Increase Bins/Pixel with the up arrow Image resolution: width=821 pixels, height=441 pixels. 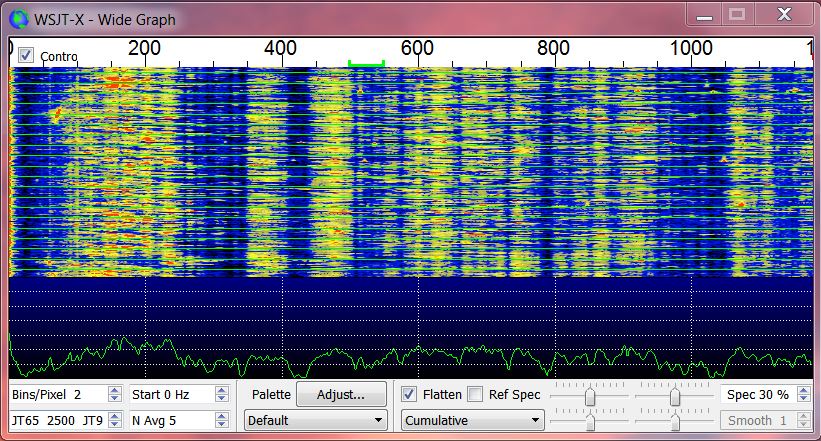click(x=114, y=390)
